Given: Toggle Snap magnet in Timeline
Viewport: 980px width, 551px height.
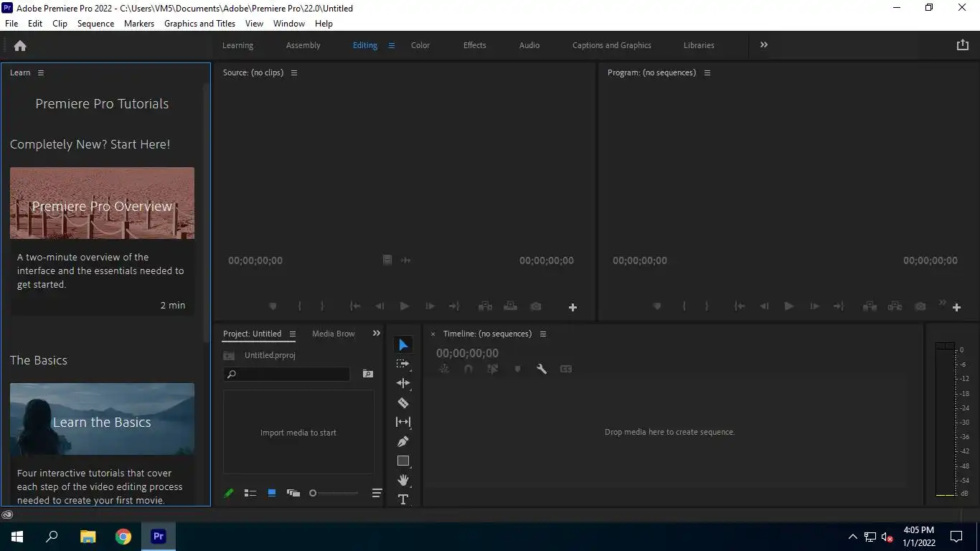Looking at the screenshot, I should tap(468, 369).
